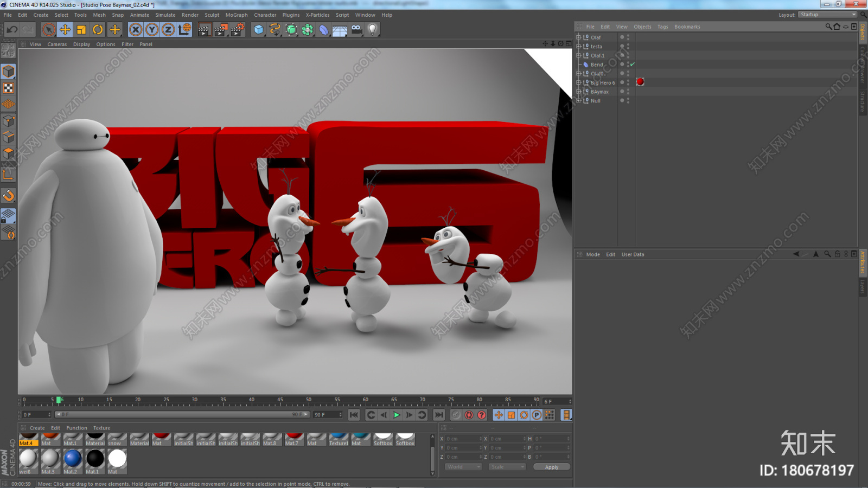Select the Texture mode checkerboard icon
Screen dimensions: 868x488
[x=8, y=88]
